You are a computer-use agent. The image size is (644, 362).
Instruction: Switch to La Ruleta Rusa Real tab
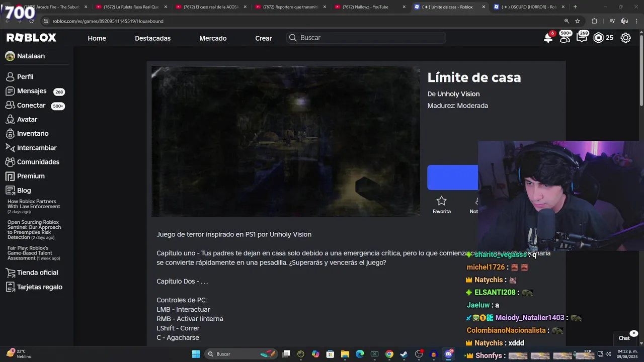pyautogui.click(x=131, y=7)
